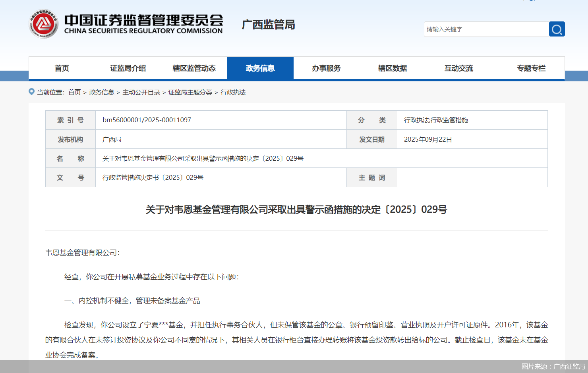
Task: Open the 辖区数据 section
Action: click(393, 68)
